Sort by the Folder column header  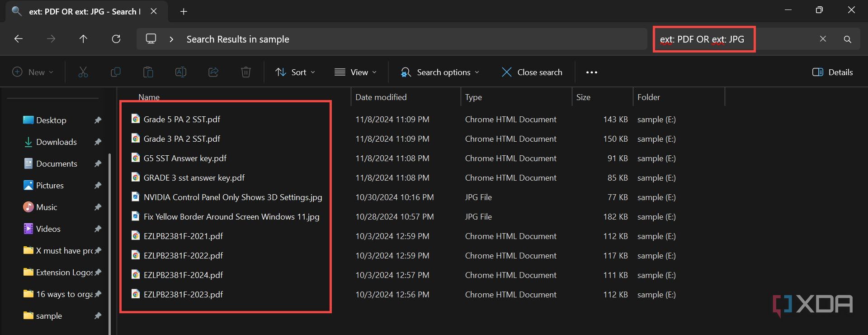click(649, 97)
